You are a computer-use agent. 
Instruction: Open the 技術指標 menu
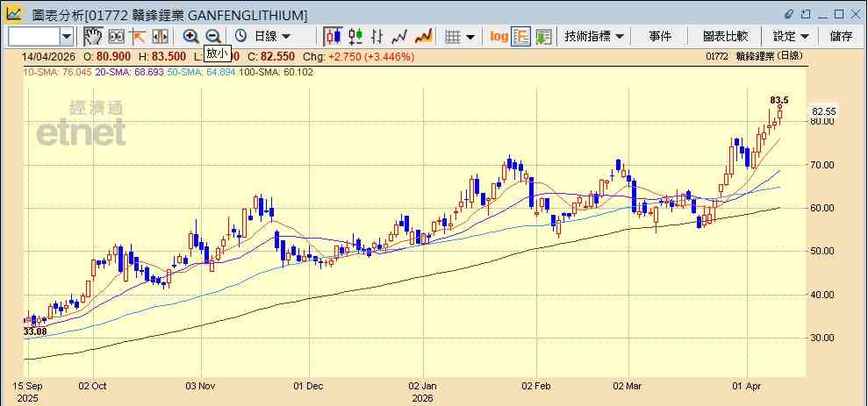594,37
